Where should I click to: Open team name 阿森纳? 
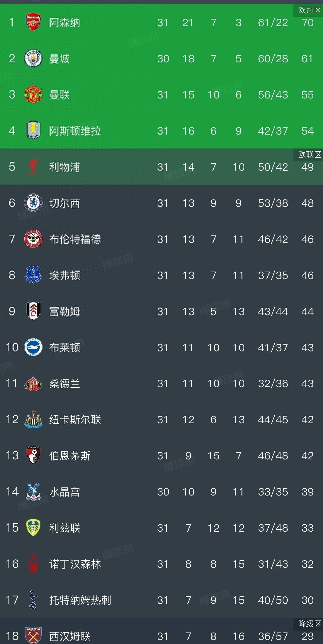64,23
